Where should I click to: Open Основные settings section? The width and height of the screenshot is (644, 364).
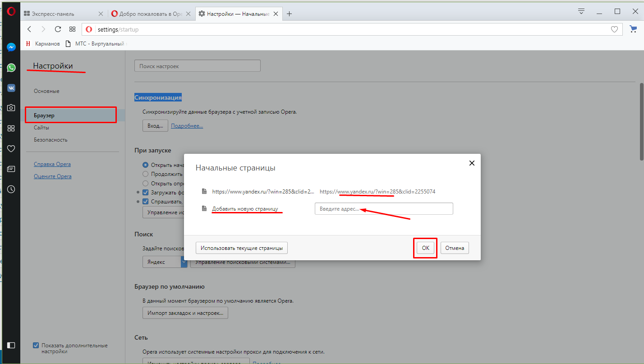pos(46,91)
